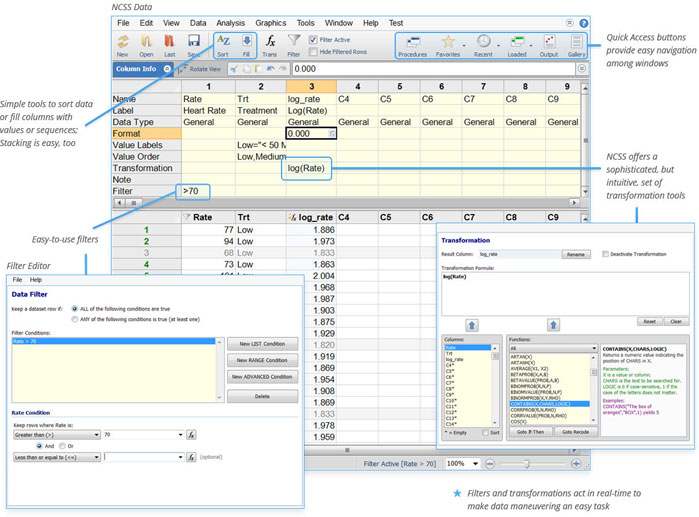Open the Analysis menu
Screen dimensions: 699x517
point(230,22)
